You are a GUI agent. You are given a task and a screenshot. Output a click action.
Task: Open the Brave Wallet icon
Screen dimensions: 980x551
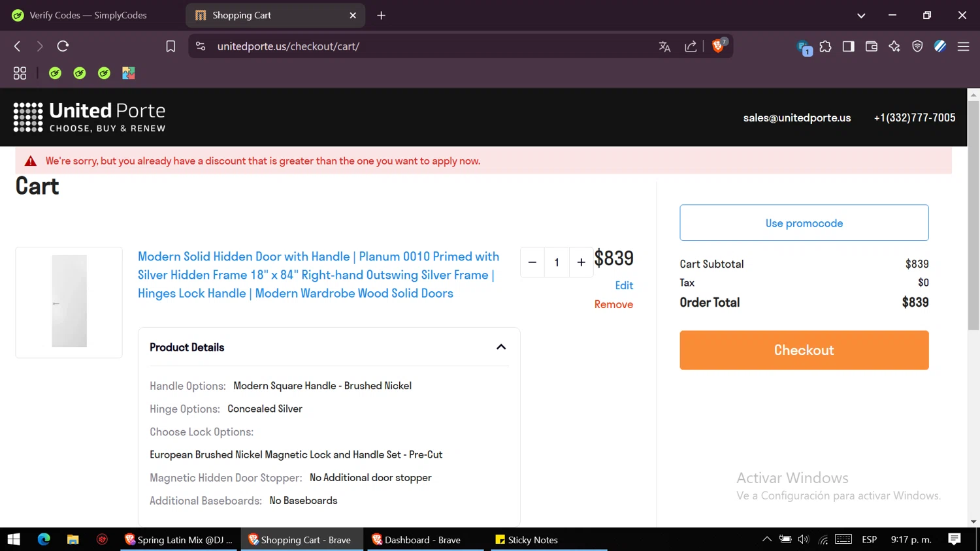(x=871, y=46)
